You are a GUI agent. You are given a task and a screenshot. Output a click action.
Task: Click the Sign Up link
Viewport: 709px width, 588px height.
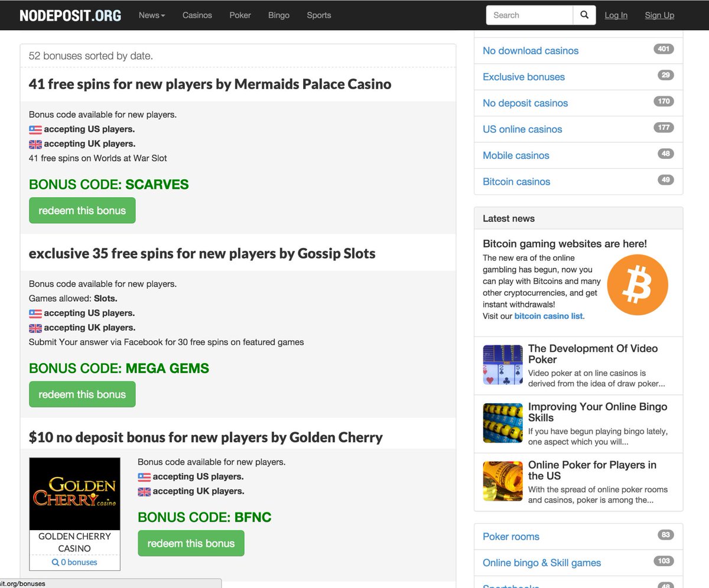pos(659,15)
